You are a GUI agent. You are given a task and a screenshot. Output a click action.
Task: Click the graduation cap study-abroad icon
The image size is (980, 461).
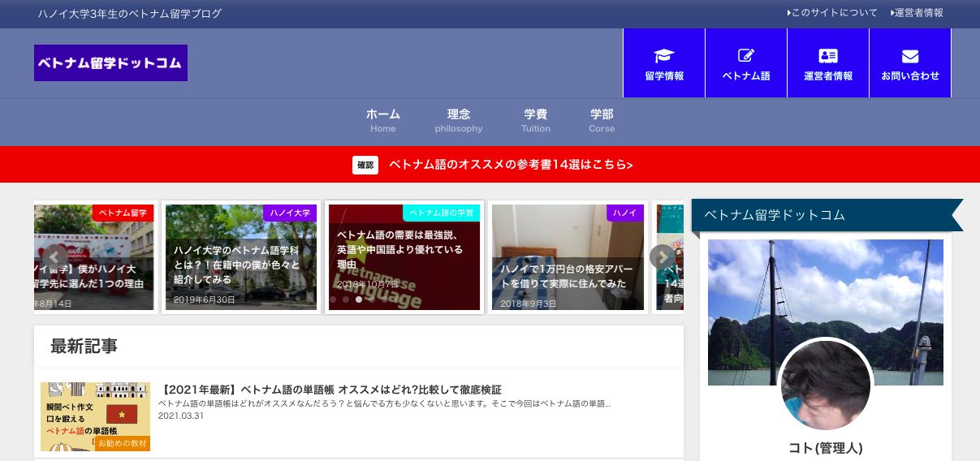(x=664, y=55)
